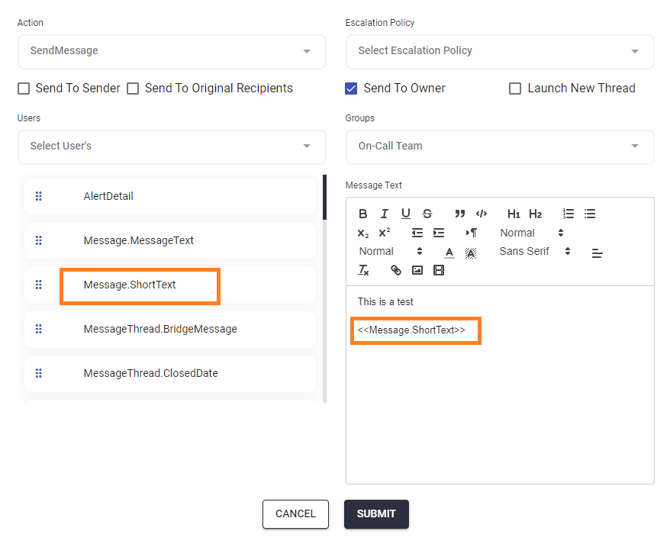Viewport: 670px width, 544px height.
Task: Insert a hyperlink
Action: pyautogui.click(x=396, y=270)
